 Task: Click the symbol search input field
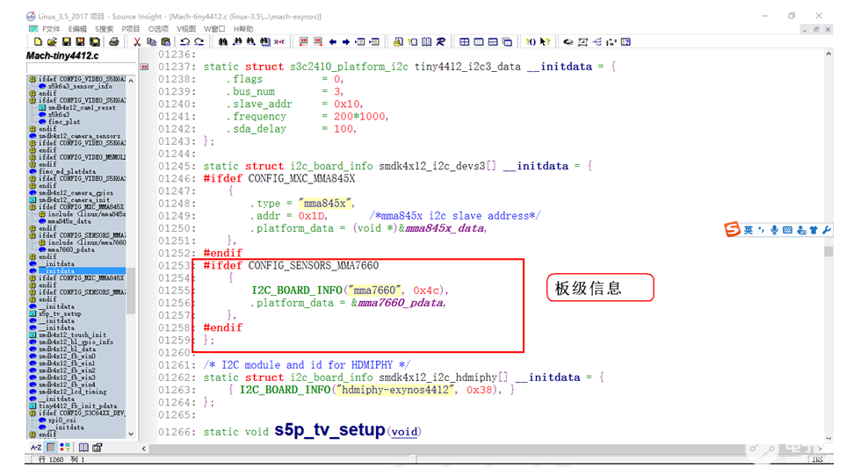pyautogui.click(x=81, y=68)
